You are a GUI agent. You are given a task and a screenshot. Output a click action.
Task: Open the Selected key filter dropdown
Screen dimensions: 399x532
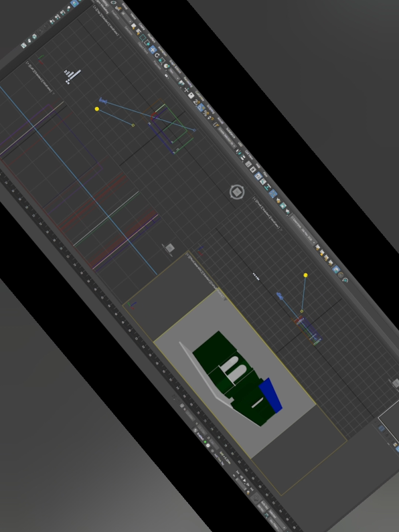(276, 518)
